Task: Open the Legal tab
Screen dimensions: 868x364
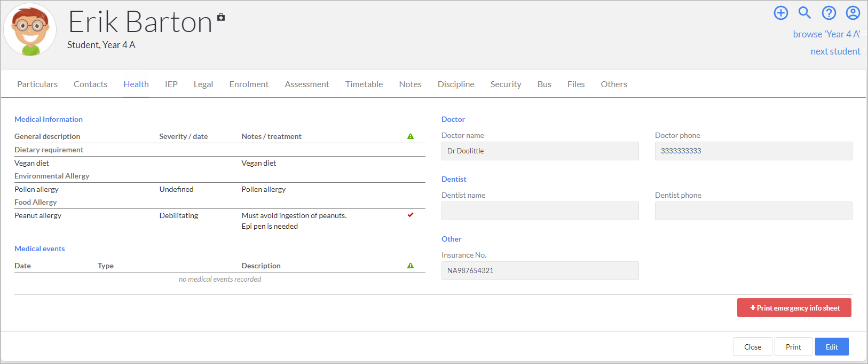Action: pyautogui.click(x=203, y=84)
